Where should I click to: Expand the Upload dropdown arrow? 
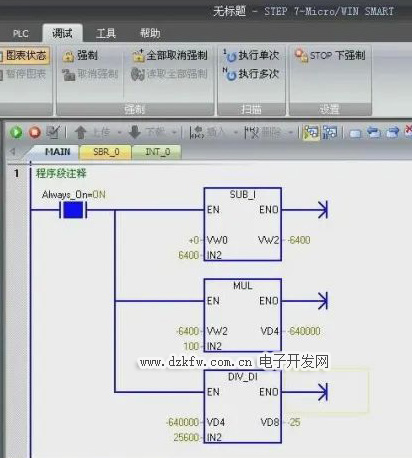119,133
